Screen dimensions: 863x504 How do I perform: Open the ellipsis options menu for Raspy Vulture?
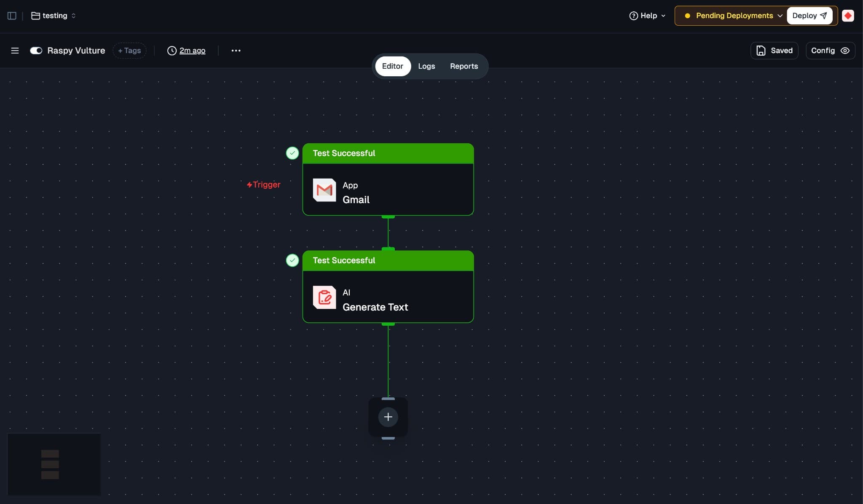tap(236, 51)
